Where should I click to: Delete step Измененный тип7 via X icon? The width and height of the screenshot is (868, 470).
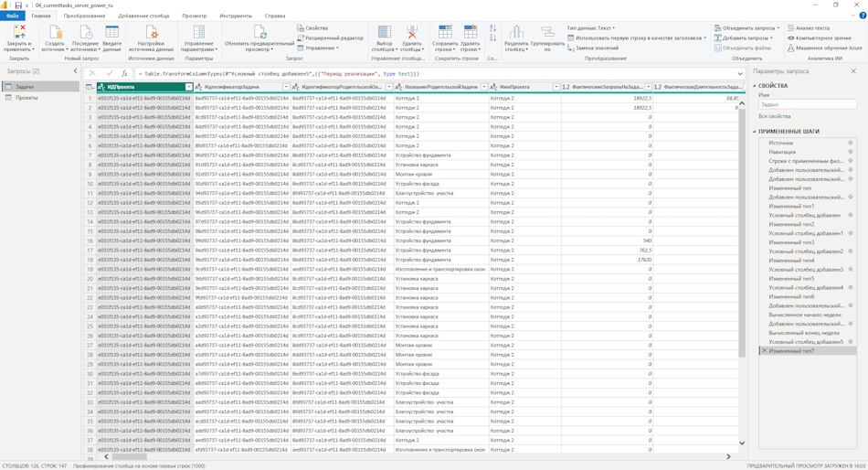tap(765, 351)
